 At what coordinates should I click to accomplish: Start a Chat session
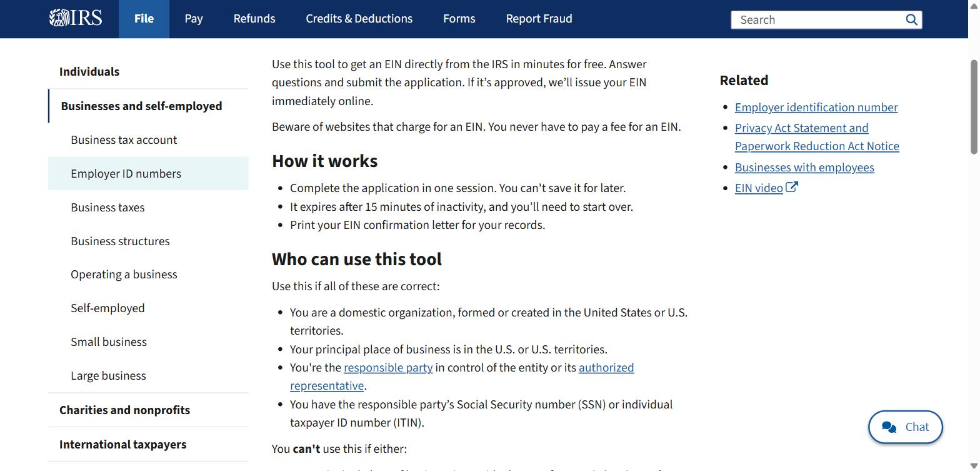(906, 427)
